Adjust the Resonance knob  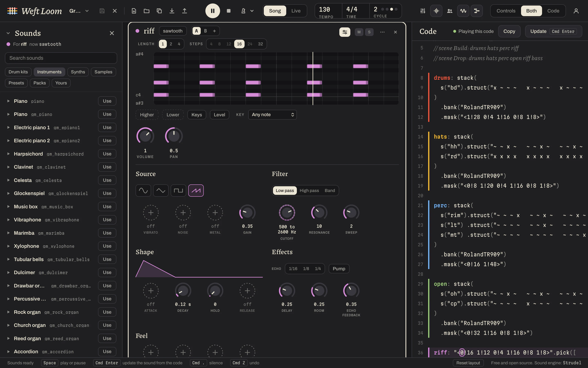pos(319,212)
